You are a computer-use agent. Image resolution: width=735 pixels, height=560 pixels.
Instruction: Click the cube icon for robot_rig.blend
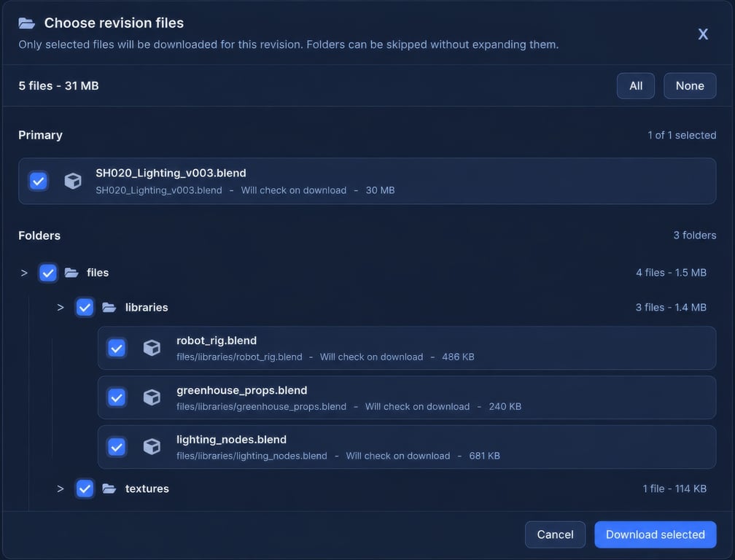(x=152, y=349)
